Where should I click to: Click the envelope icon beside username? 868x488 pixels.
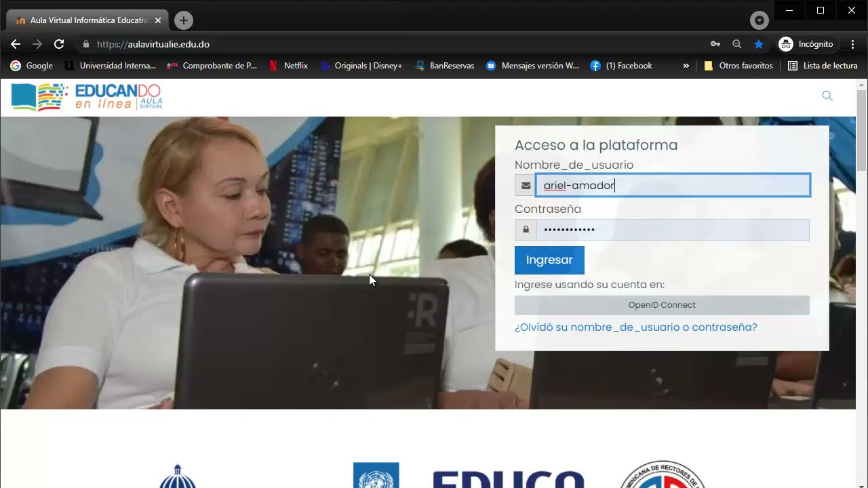click(526, 185)
